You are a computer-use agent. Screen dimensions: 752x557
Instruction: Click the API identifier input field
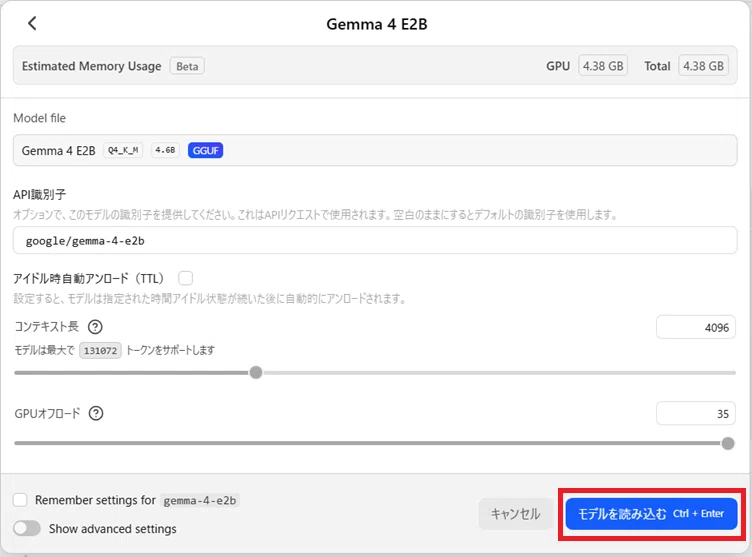(375, 240)
